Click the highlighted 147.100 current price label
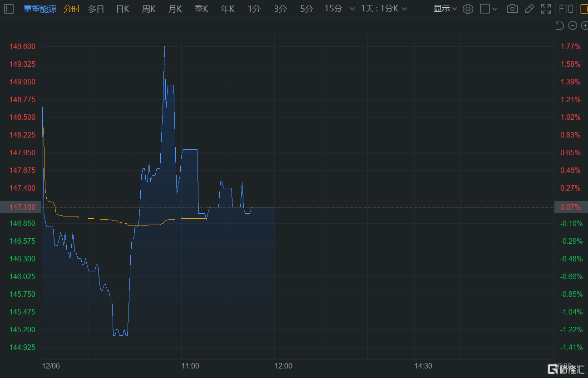This screenshot has height=378, width=588. click(23, 207)
